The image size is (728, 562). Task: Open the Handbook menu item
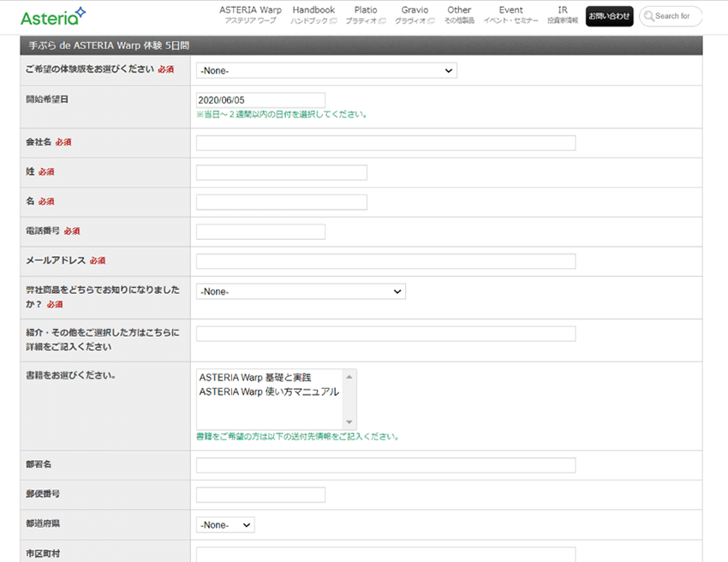click(x=313, y=15)
